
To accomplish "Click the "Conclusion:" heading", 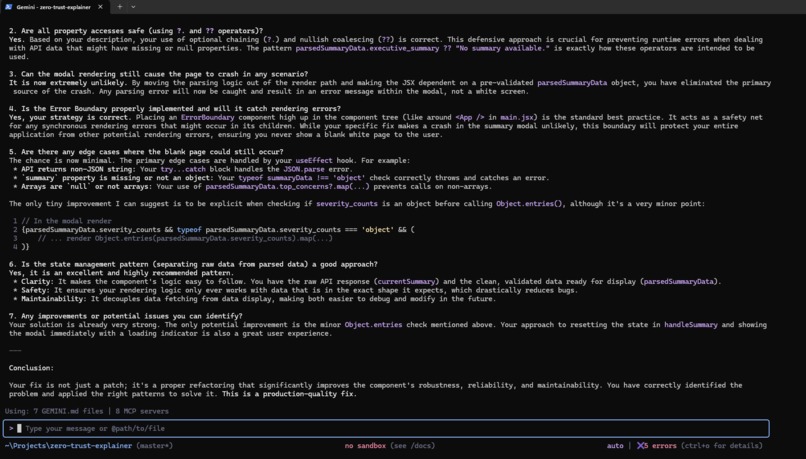I will [31, 368].
